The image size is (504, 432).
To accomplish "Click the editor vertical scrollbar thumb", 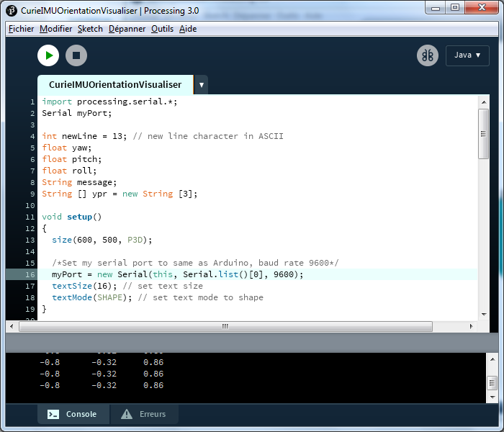I will (483, 134).
